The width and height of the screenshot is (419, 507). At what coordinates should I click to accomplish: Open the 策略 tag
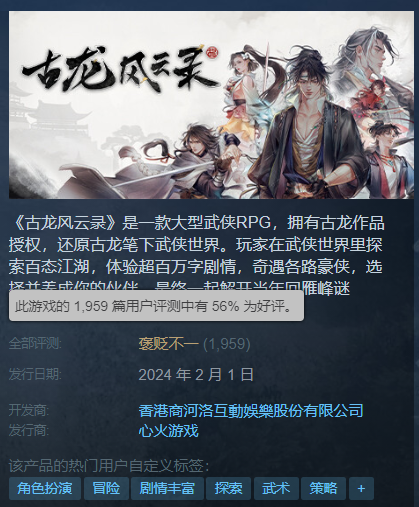[323, 489]
